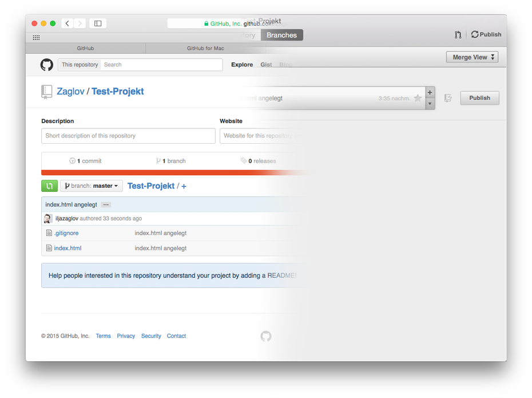Star the commit in GitHub for Mac
Viewport: 532px width, 398px height.
(x=418, y=98)
